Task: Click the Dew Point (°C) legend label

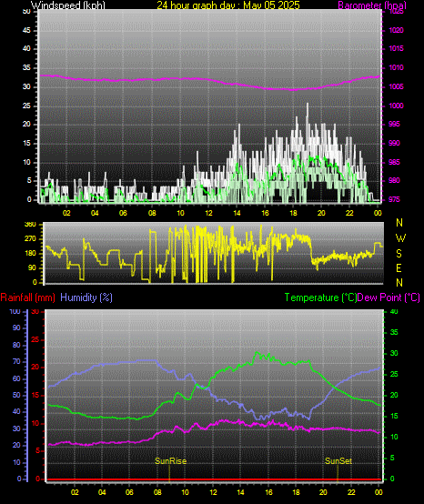Action: (x=389, y=297)
